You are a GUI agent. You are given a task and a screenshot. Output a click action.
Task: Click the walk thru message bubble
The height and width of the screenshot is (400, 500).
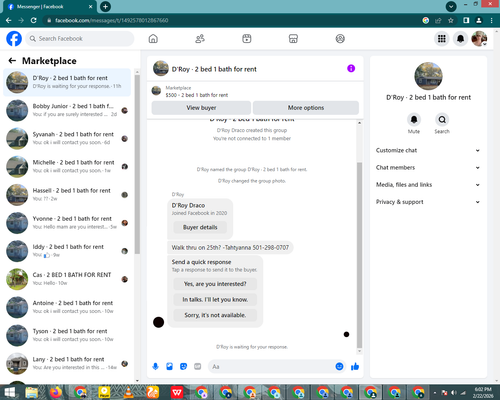(x=230, y=248)
